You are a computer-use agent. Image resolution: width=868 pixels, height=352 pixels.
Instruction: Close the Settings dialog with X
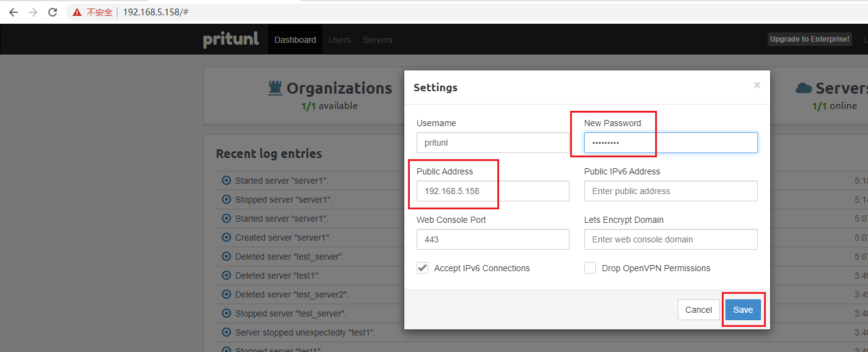(757, 86)
